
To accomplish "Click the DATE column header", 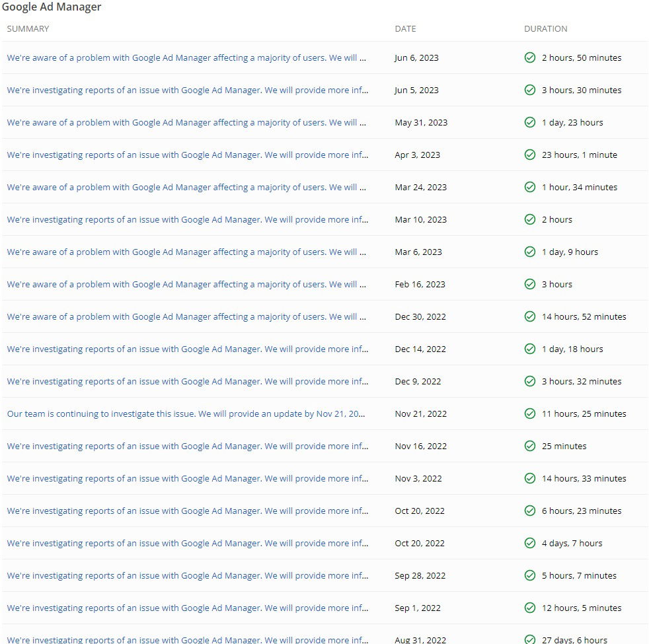I will 405,28.
